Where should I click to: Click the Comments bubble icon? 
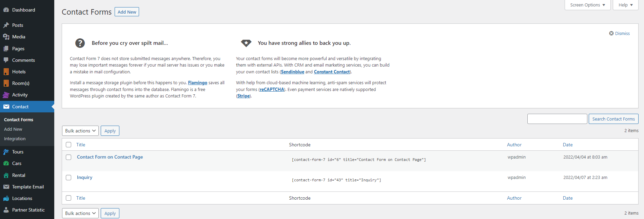(x=6, y=60)
